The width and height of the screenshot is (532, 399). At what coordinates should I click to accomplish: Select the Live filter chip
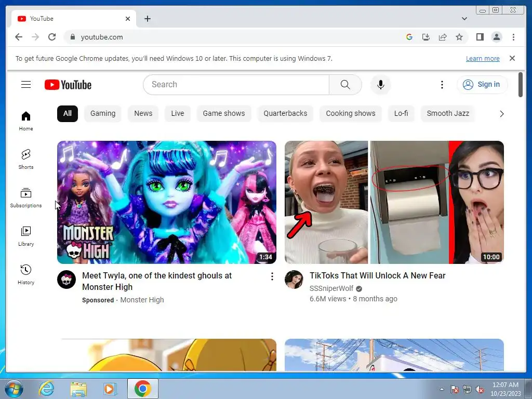[178, 113]
